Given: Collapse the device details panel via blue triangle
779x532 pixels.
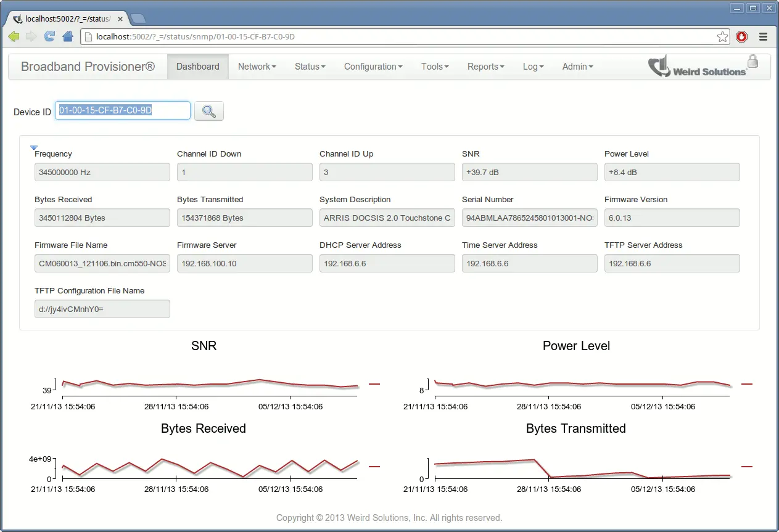Looking at the screenshot, I should point(34,147).
